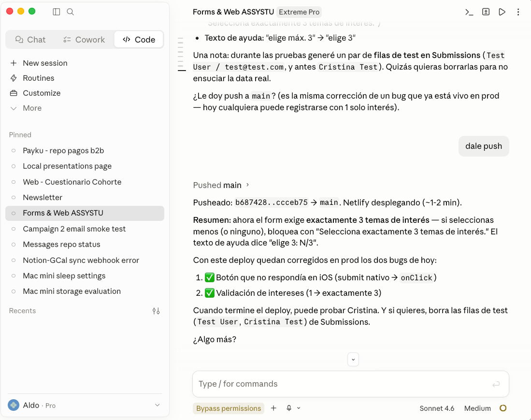Viewport: 531px width, 420px height.
Task: Click the run play icon in header
Action: click(502, 12)
